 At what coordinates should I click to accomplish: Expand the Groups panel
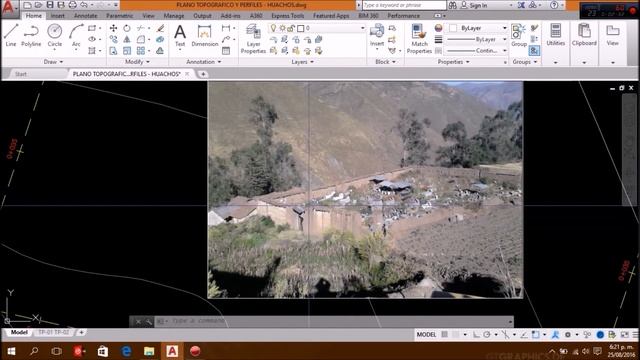525,62
